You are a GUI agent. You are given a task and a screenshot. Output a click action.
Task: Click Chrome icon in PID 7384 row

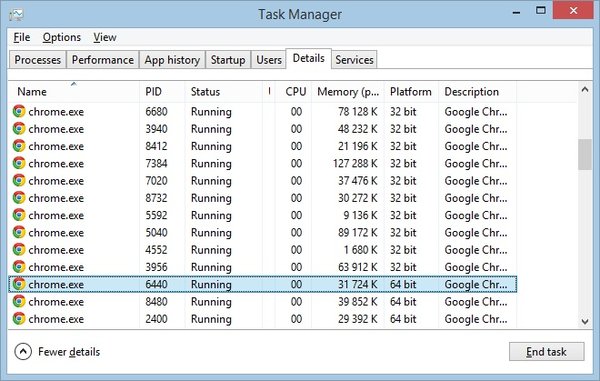(19, 163)
